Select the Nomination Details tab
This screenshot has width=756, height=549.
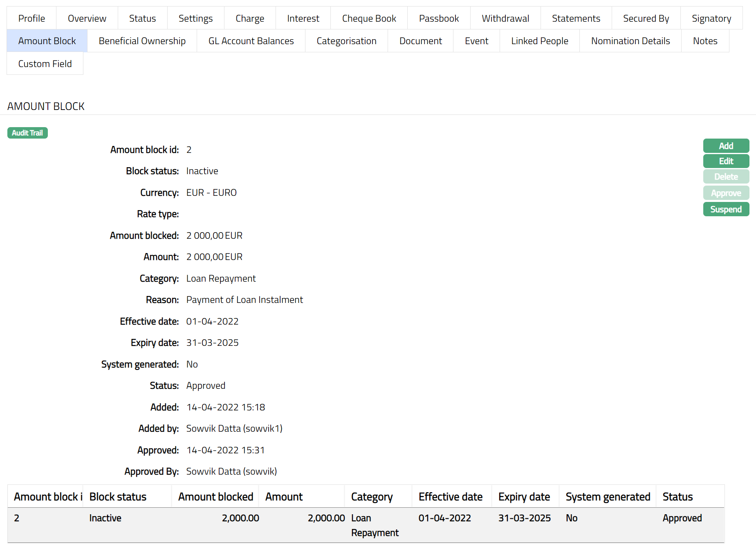pos(630,41)
